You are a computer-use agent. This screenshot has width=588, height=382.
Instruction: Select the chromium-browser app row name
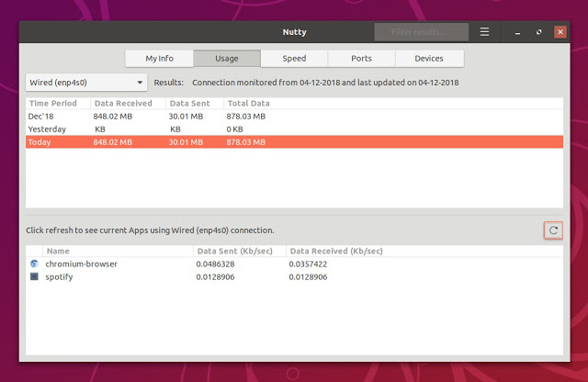coord(82,264)
